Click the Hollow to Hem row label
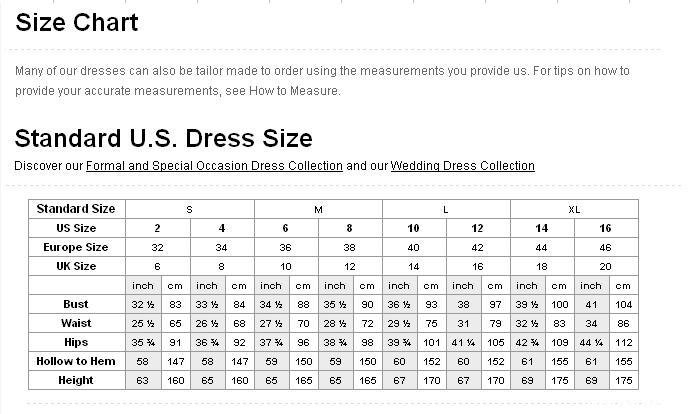Viewport: 689px width, 414px height. point(77,361)
